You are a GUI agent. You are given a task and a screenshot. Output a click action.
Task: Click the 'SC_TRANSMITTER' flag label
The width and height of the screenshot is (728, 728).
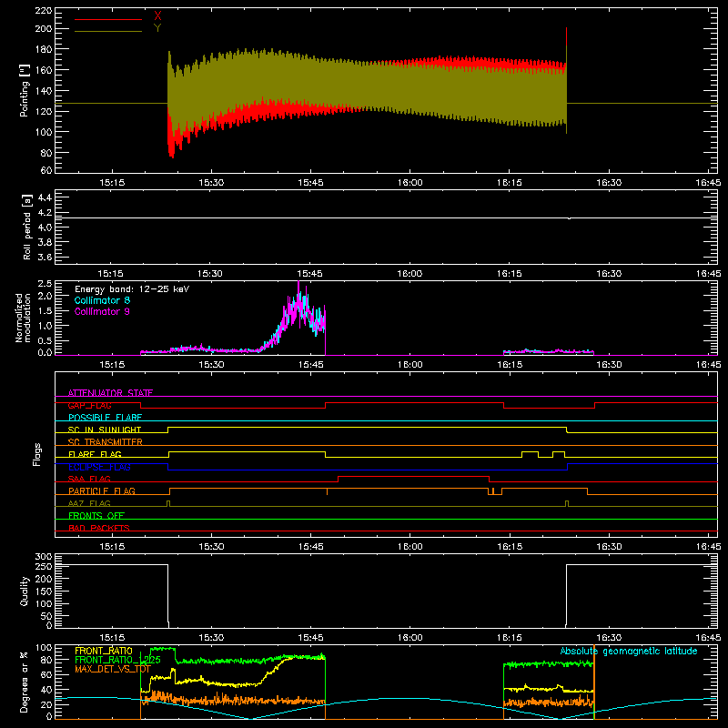(x=105, y=441)
